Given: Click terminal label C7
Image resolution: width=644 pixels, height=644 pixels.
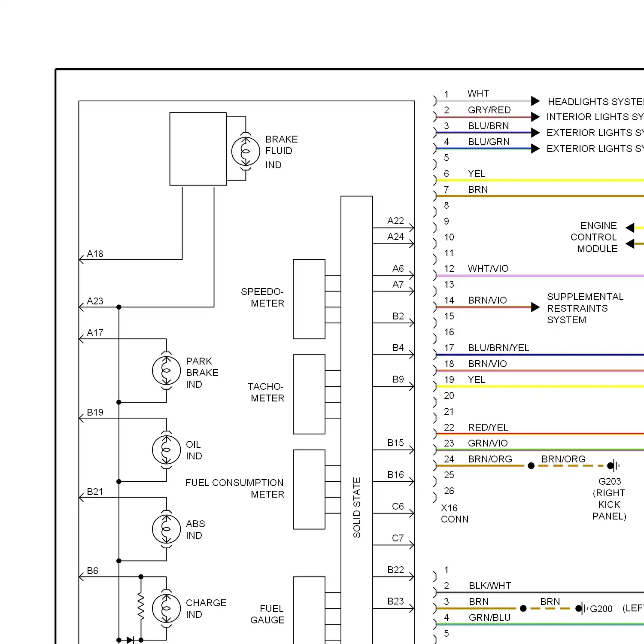Looking at the screenshot, I should (x=398, y=538).
